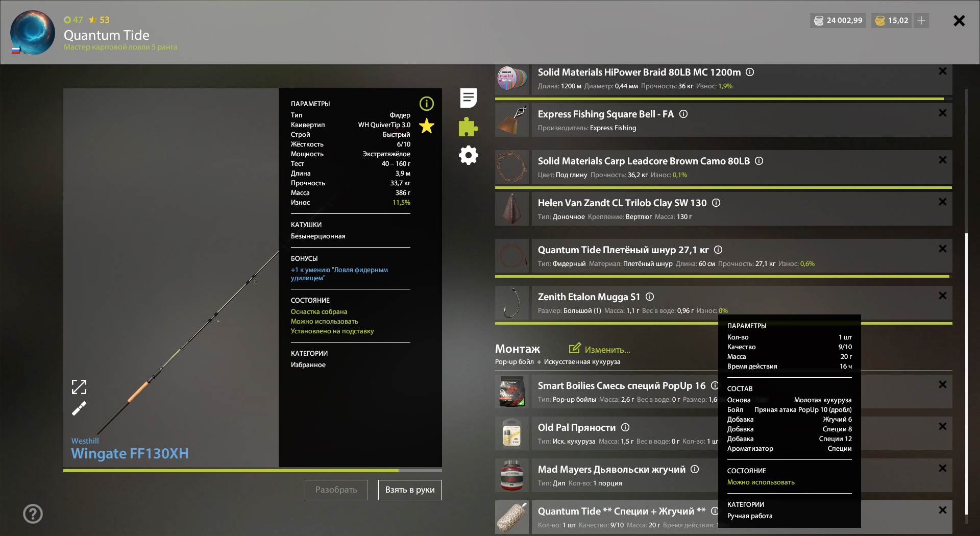Click the pencil rename icon
This screenshot has height=536, width=980.
coord(79,408)
